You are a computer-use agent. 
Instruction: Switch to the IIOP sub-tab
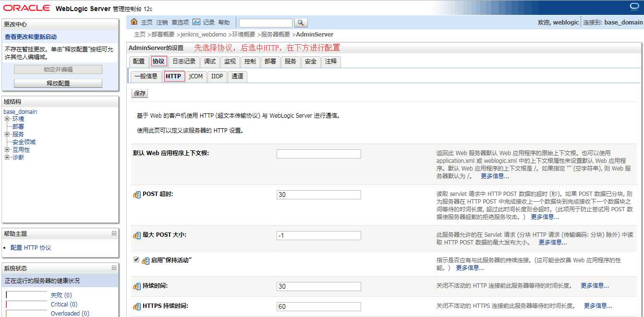[x=218, y=76]
